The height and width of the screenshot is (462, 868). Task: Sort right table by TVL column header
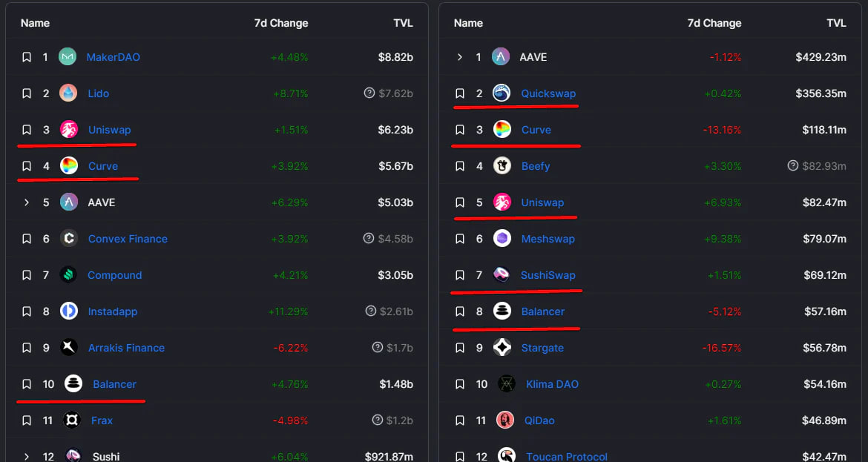click(x=836, y=23)
